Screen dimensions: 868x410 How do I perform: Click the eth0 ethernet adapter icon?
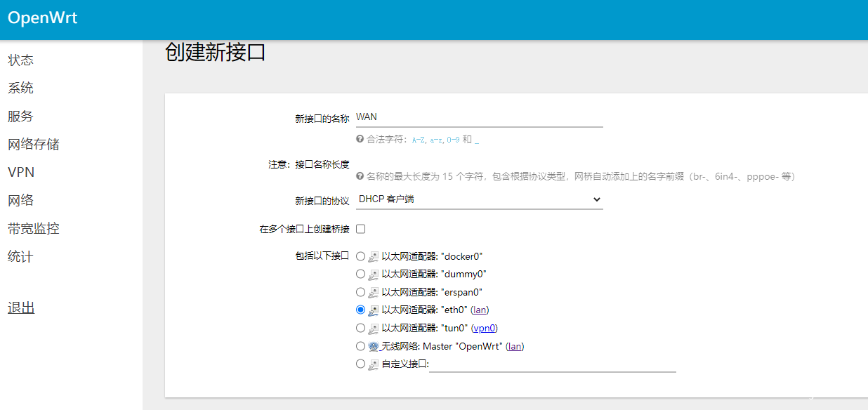374,310
